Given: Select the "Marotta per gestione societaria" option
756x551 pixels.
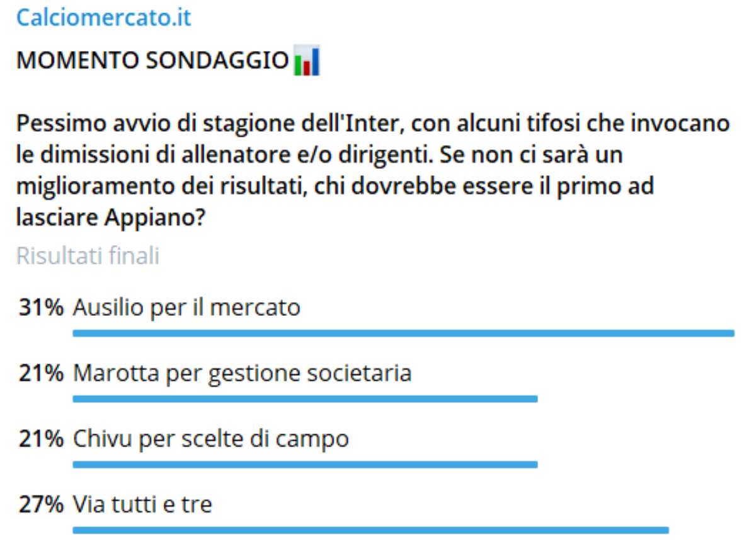Looking at the screenshot, I should [x=243, y=373].
